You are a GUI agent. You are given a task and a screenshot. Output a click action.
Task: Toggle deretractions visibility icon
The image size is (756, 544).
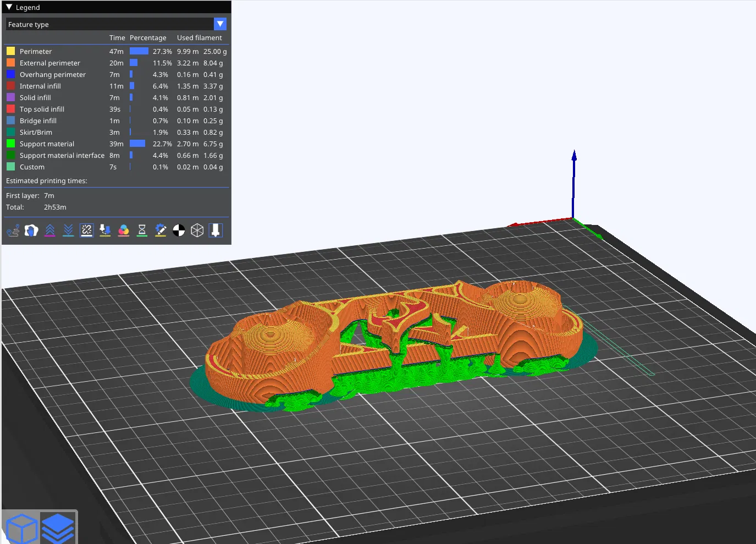[68, 230]
